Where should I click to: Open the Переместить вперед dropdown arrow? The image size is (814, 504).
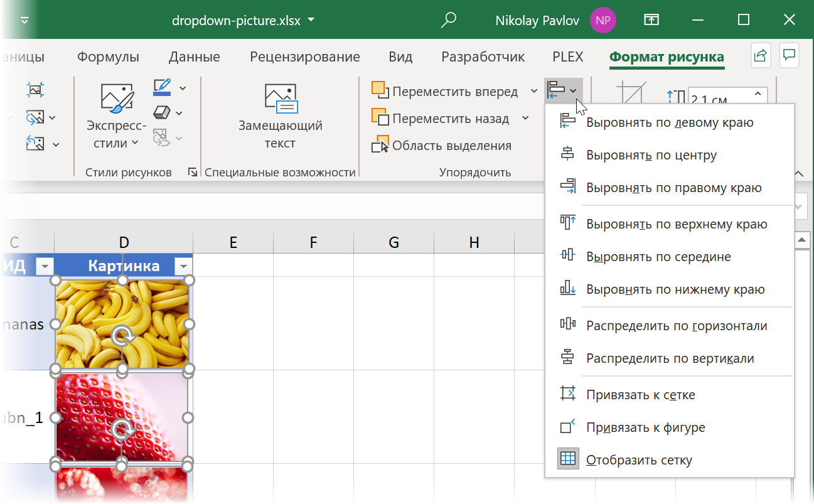coord(534,92)
